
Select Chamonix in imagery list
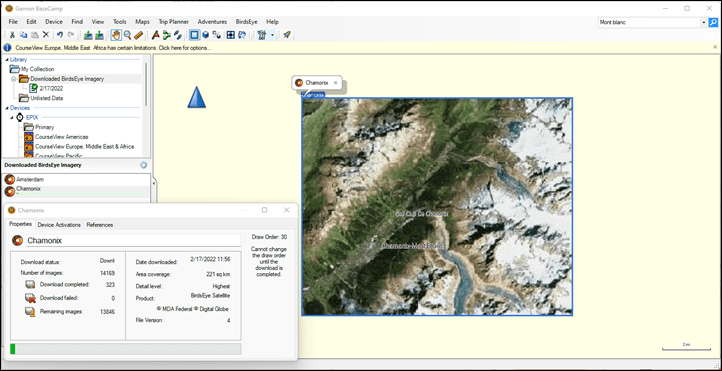[76, 190]
